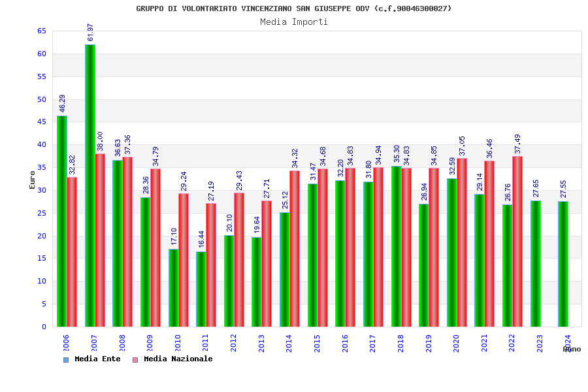Click the 2022 year axis label
The width and height of the screenshot is (588, 392).
coord(512,343)
